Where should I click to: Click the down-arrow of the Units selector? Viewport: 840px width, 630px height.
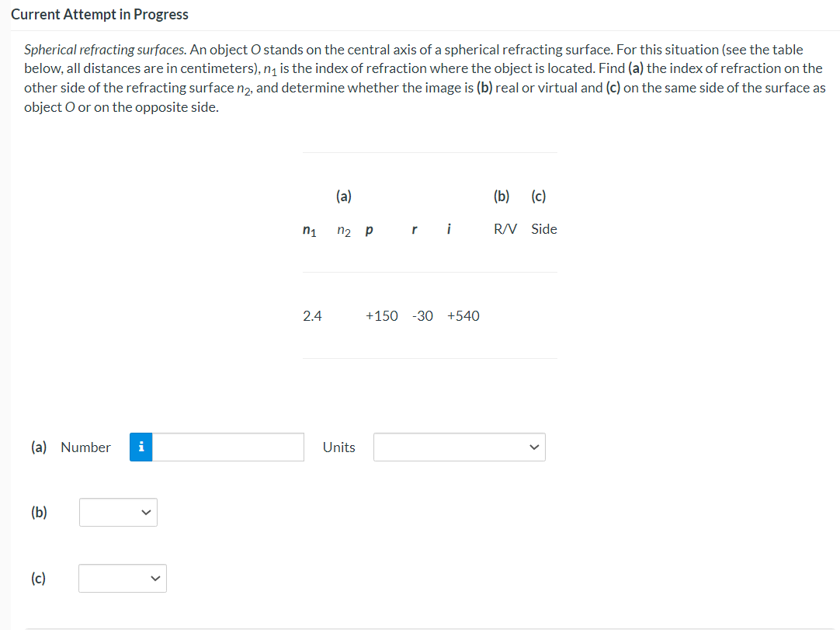(x=535, y=447)
